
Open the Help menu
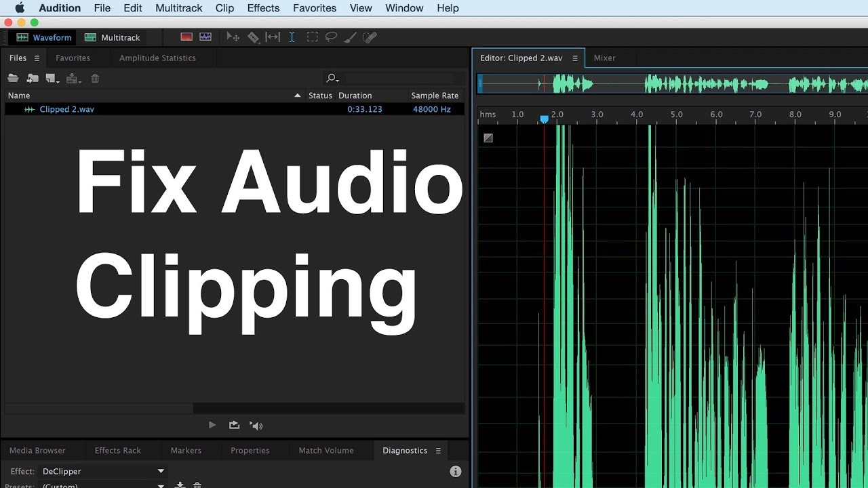click(x=448, y=8)
